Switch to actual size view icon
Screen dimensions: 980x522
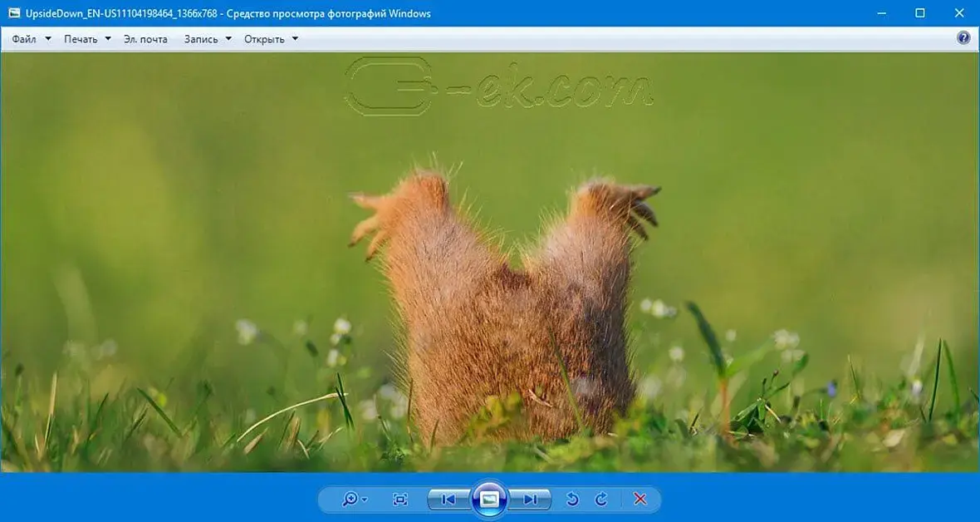click(400, 499)
